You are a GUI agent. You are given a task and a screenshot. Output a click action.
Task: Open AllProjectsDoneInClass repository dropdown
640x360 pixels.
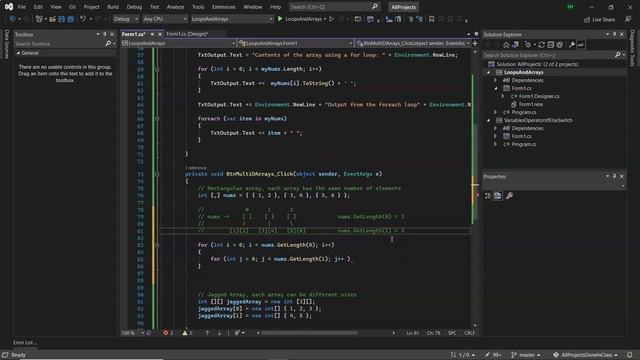tap(585, 355)
